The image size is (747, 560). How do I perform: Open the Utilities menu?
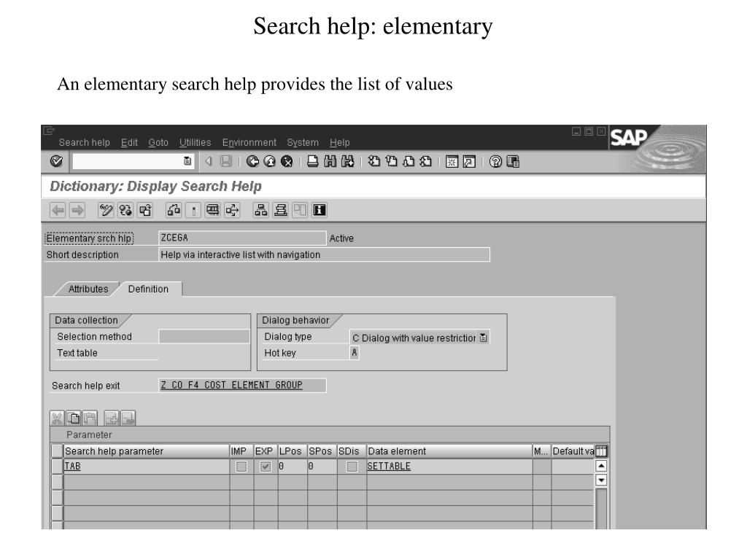196,142
